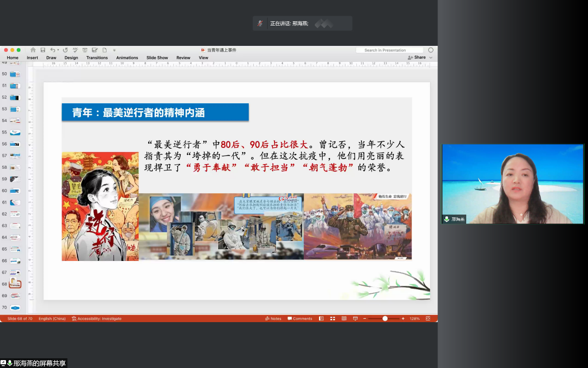Click the Undo arrow icon
588x368 pixels.
(x=52, y=50)
